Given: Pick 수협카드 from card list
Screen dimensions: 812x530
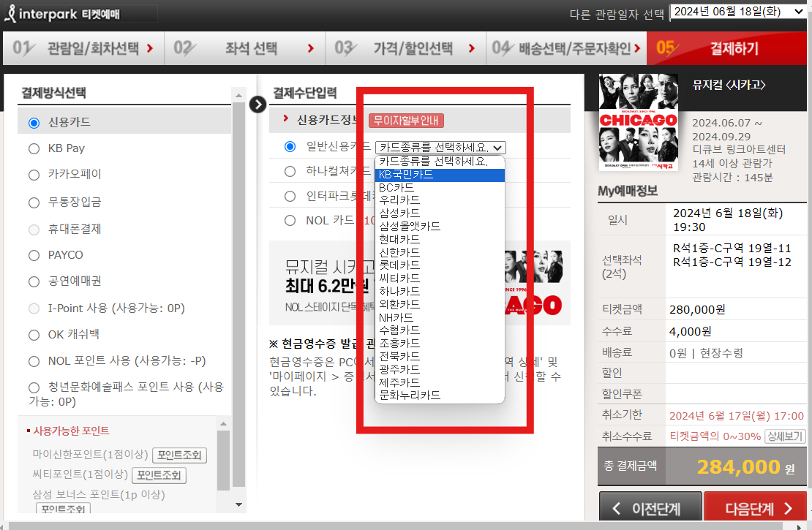Looking at the screenshot, I should (x=440, y=330).
